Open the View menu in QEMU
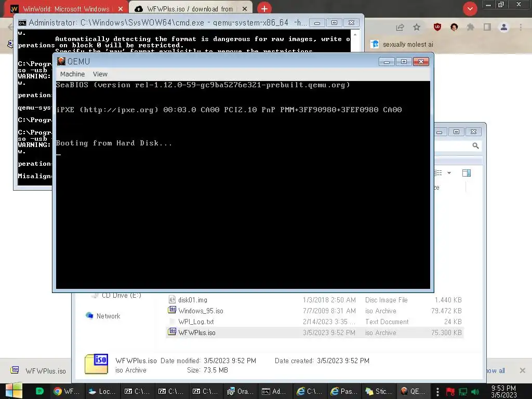Viewport: 532px width, 399px height. coord(100,74)
